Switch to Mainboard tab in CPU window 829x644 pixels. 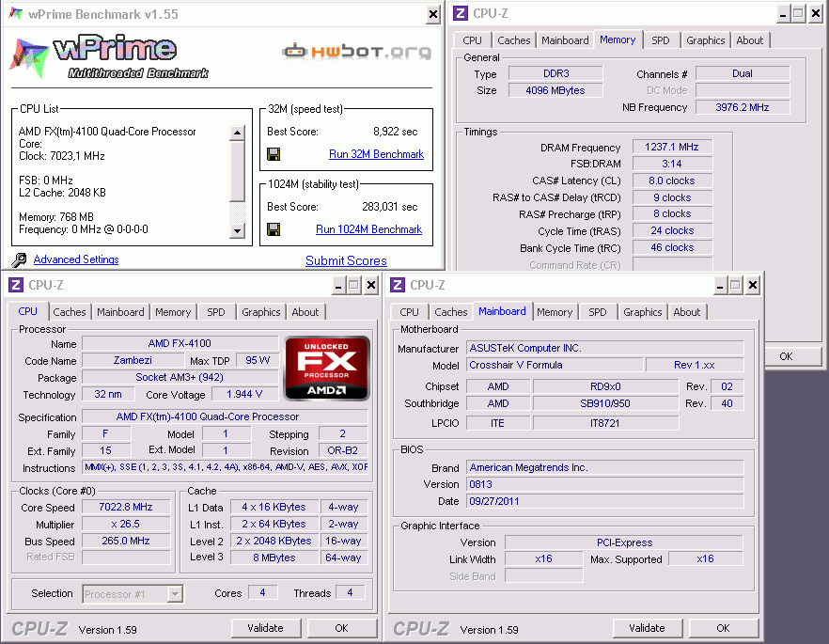point(120,312)
